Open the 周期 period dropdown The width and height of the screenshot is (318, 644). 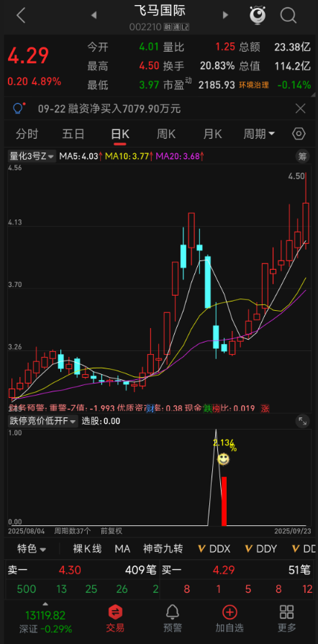coord(259,134)
